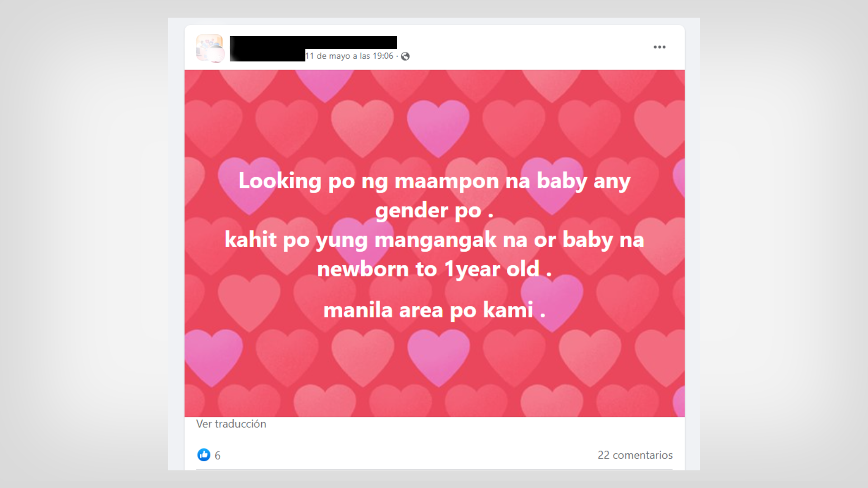Click the 'manila area po kami' text line
Image resolution: width=868 pixels, height=488 pixels.
(x=434, y=310)
